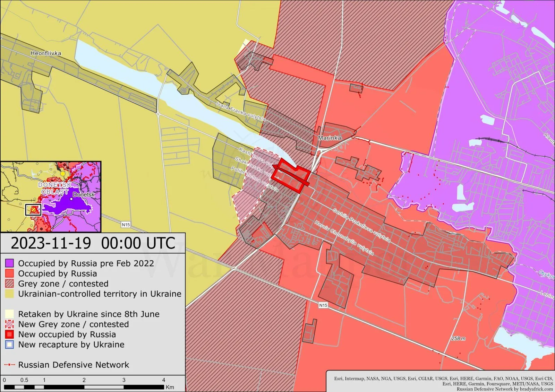Click the '2' mark on scale bar
Viewport: 555px width, 392px height.
84,380
